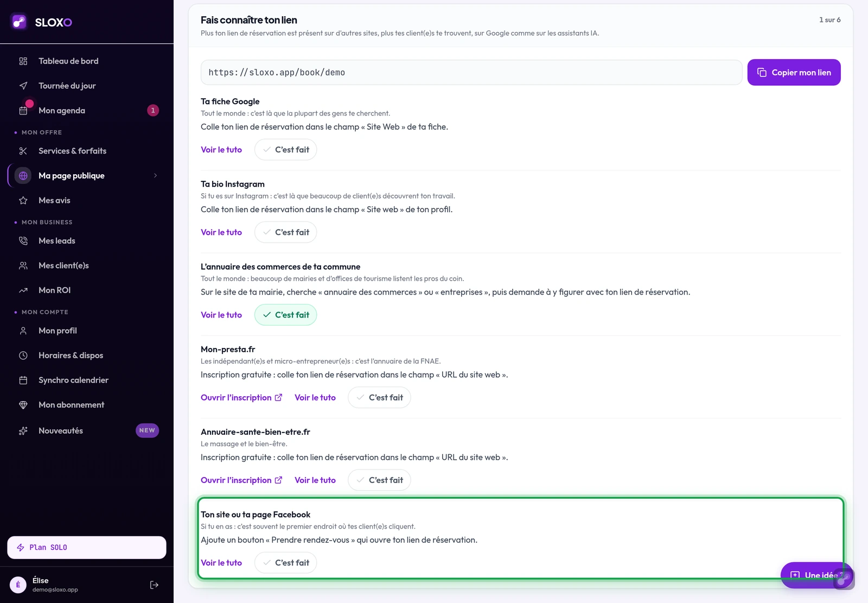This screenshot has height=603, width=868.
Task: Mark Ta bio Instagram as C'est fait
Action: point(285,232)
